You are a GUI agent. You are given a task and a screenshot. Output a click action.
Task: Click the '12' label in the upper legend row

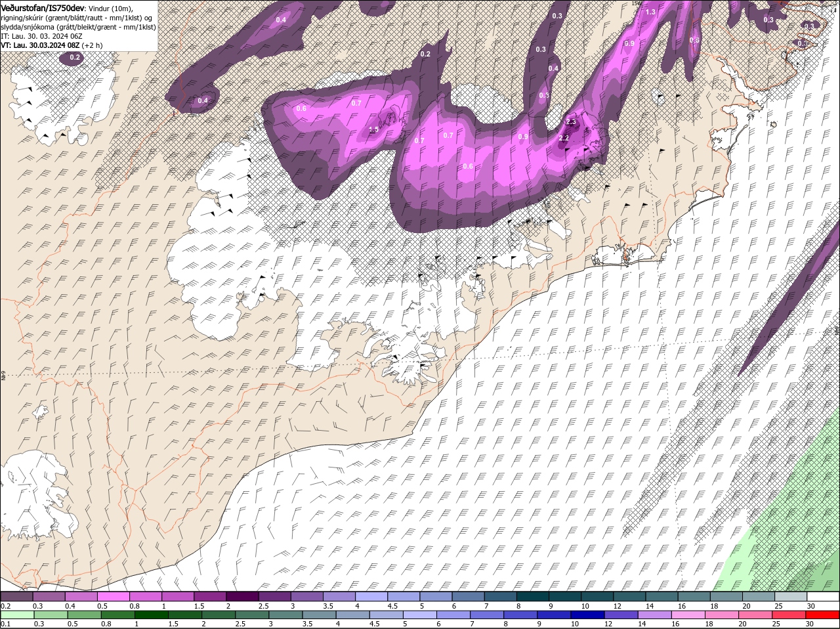(x=617, y=605)
